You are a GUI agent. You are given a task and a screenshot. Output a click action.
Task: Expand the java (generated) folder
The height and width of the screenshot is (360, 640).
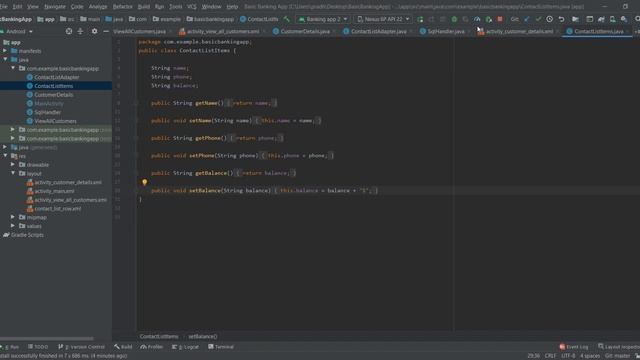pos(5,147)
